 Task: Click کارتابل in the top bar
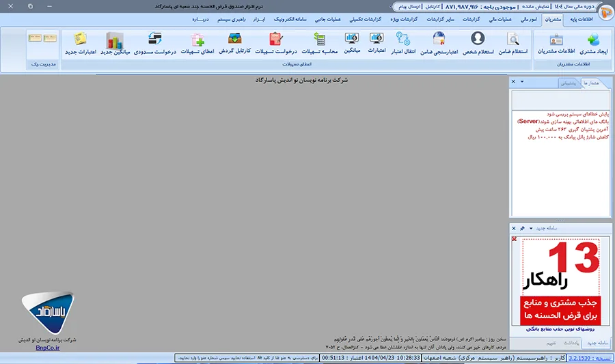pos(433,7)
